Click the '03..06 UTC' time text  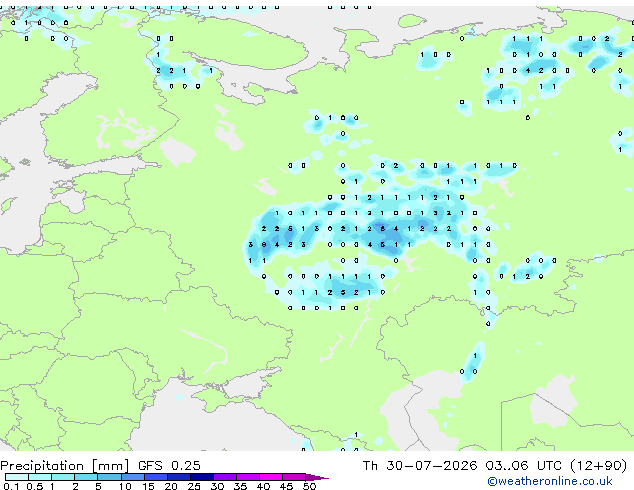(x=524, y=466)
